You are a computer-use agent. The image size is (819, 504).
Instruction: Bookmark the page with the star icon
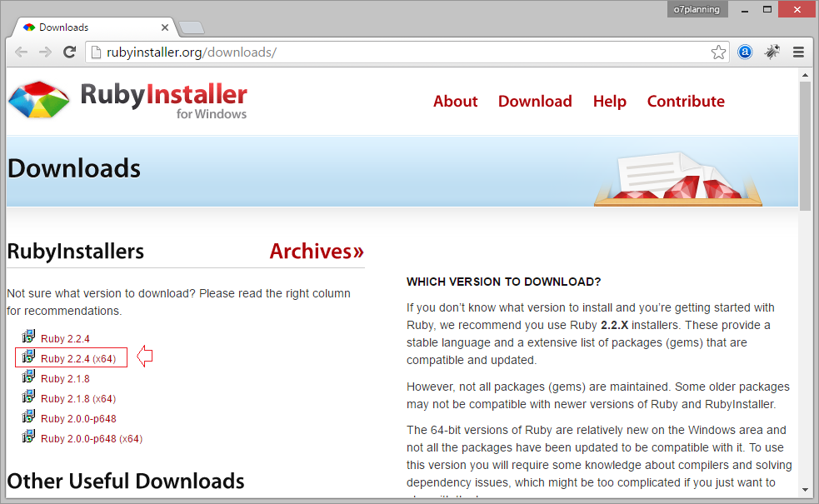[718, 52]
